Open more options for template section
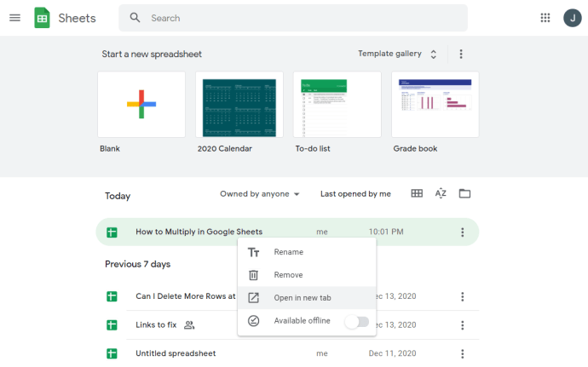 coord(461,54)
